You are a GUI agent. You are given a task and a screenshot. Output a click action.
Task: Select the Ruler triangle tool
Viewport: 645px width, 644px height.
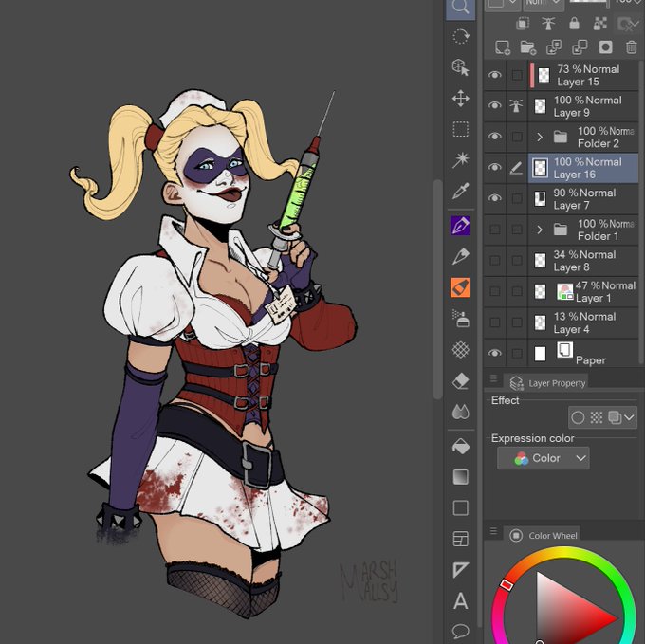pyautogui.click(x=460, y=570)
